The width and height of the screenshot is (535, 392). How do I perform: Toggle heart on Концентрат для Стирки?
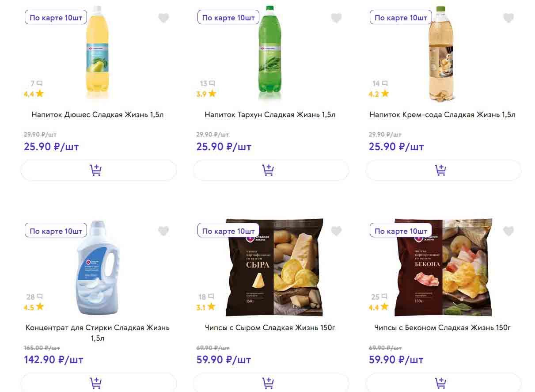pyautogui.click(x=163, y=231)
